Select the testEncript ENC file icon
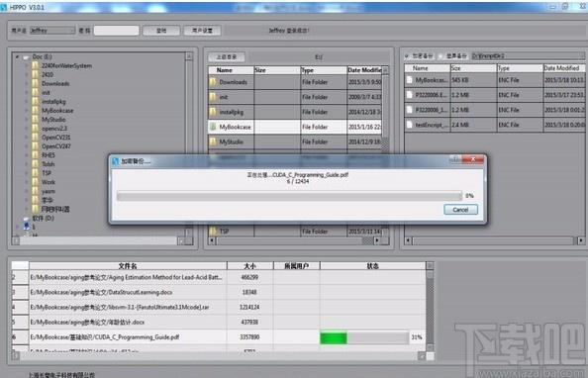Screen dimensions: 588x378 pos(410,125)
